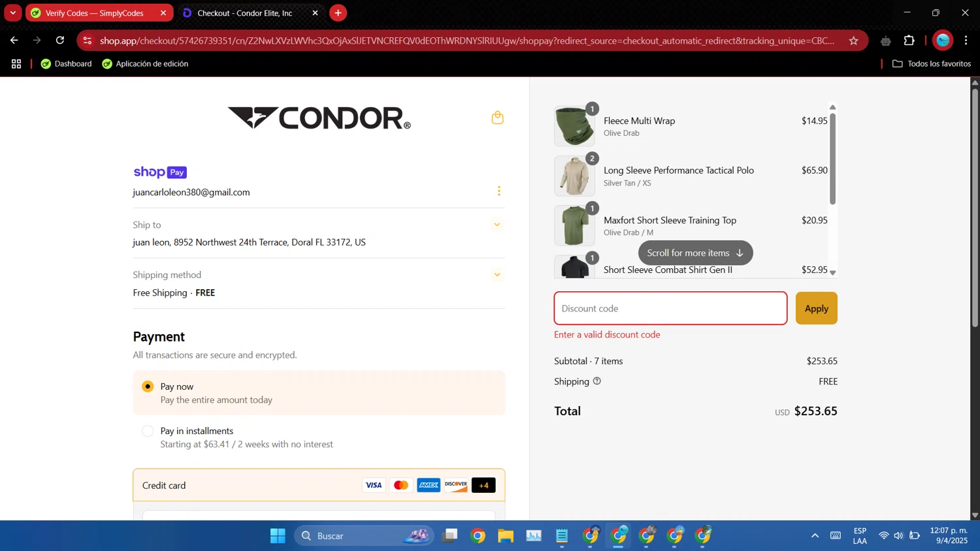Open the clock and date in taskbar
980x551 pixels.
tap(949, 536)
